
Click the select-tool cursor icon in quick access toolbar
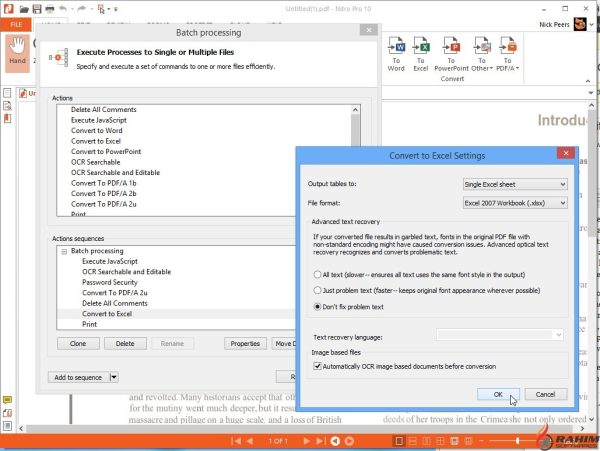(x=101, y=9)
